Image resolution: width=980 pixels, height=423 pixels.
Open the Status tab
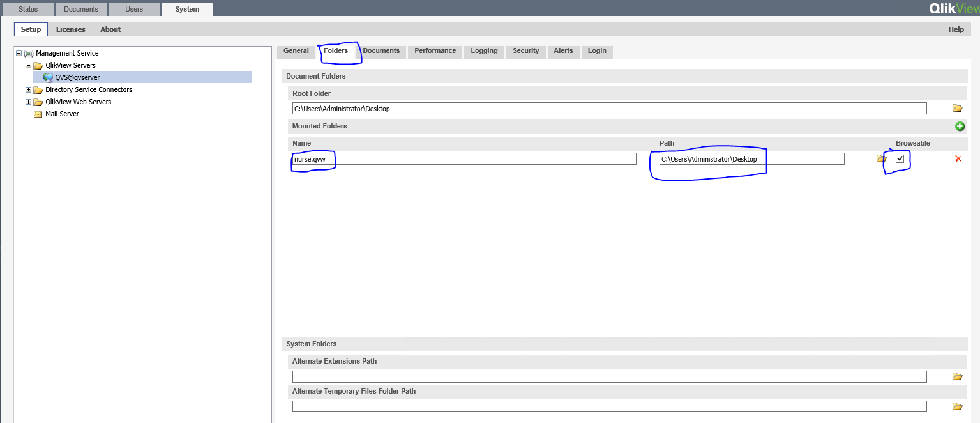click(28, 9)
